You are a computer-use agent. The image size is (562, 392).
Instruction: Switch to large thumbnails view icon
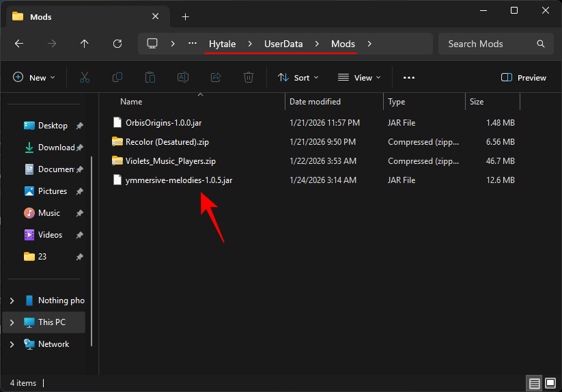pos(550,383)
